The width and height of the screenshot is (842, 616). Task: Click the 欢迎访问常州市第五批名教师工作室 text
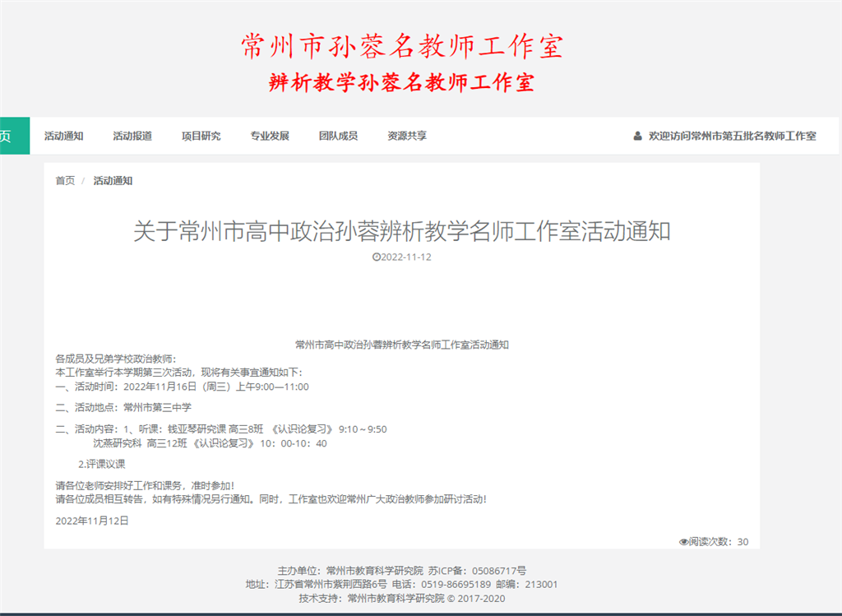732,137
